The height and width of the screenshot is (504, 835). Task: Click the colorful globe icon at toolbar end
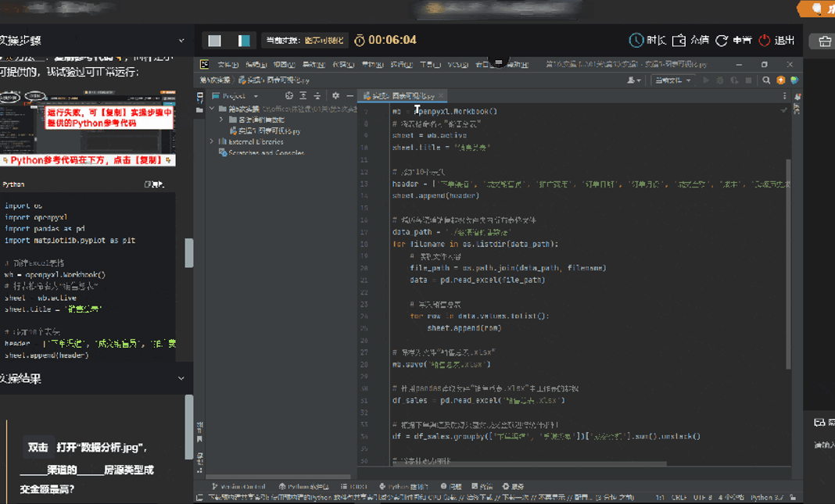[x=794, y=80]
